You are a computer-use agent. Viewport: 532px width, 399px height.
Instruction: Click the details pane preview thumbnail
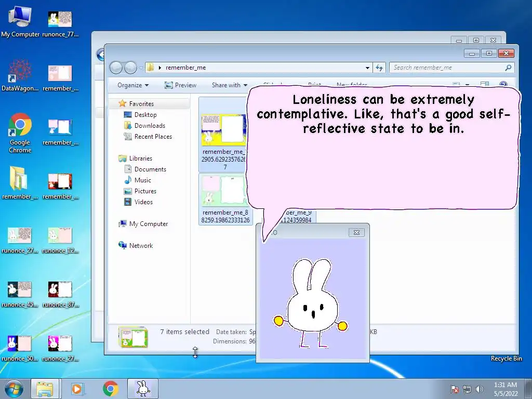point(132,337)
